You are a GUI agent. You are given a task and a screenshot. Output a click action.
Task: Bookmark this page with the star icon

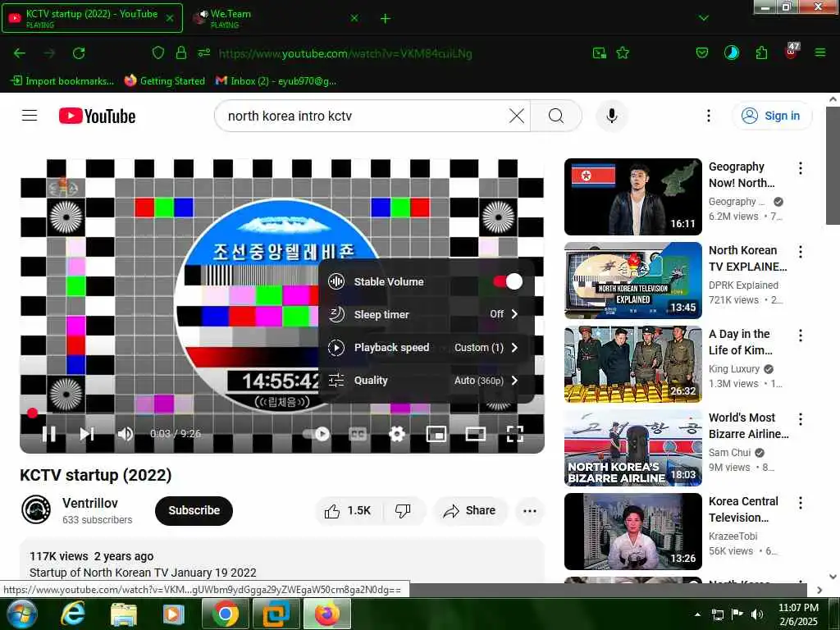pos(623,53)
